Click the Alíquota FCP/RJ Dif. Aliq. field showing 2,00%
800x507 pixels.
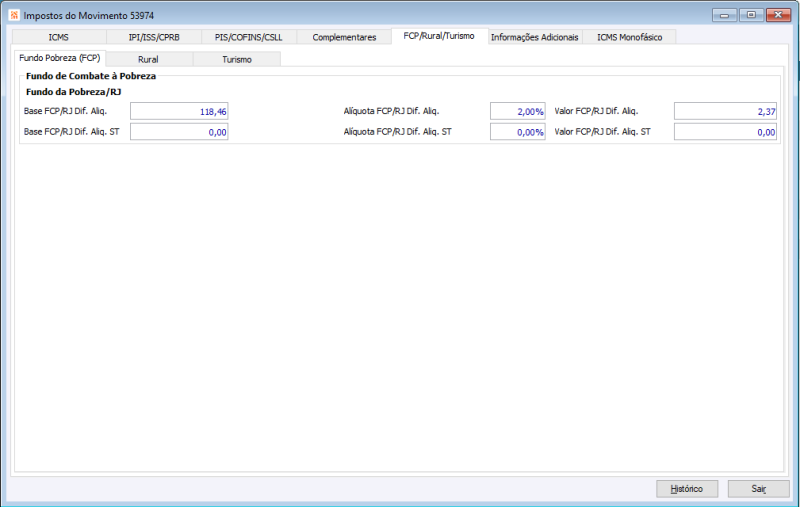click(x=518, y=111)
